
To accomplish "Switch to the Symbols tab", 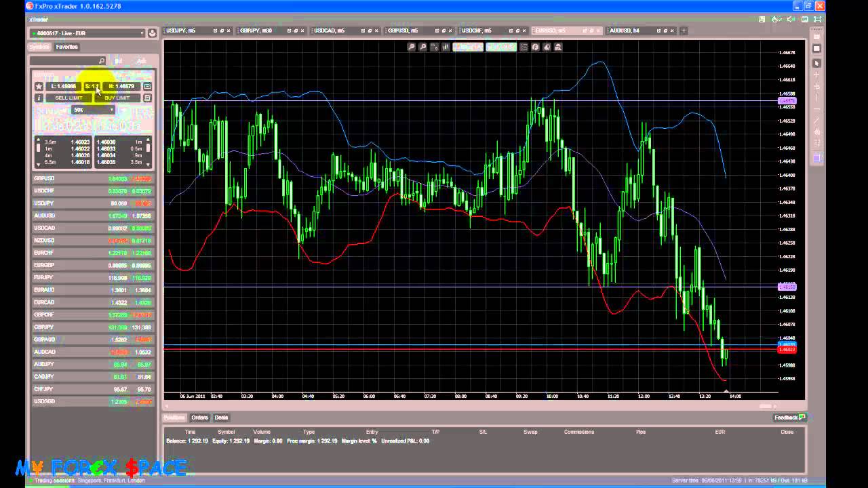I will [39, 47].
